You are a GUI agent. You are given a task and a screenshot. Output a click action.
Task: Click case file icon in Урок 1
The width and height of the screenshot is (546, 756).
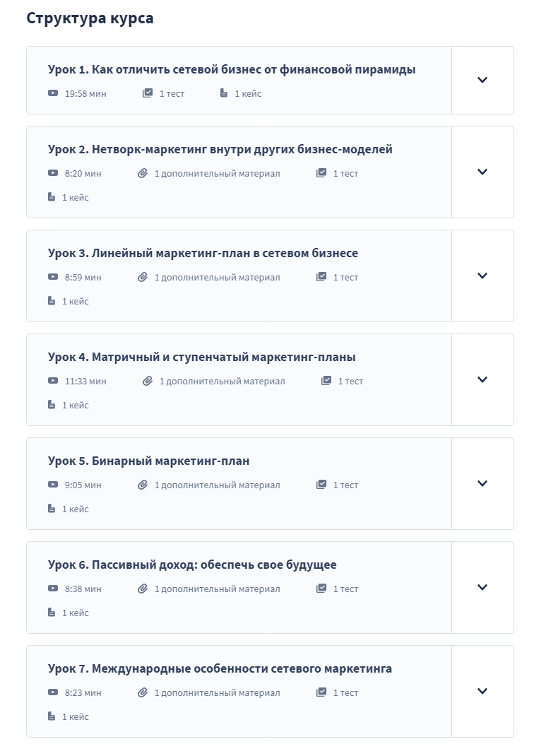pyautogui.click(x=224, y=93)
